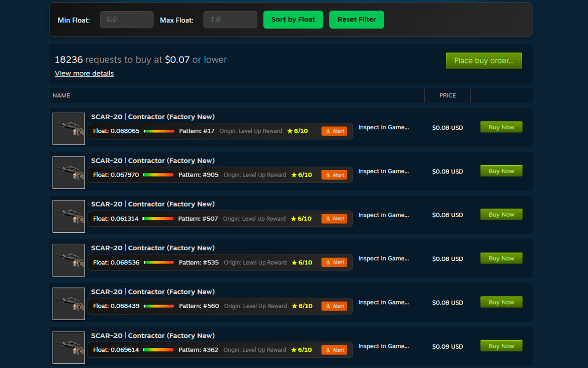
Task: Set an alert on the Pattern #560 listing
Action: pos(334,306)
